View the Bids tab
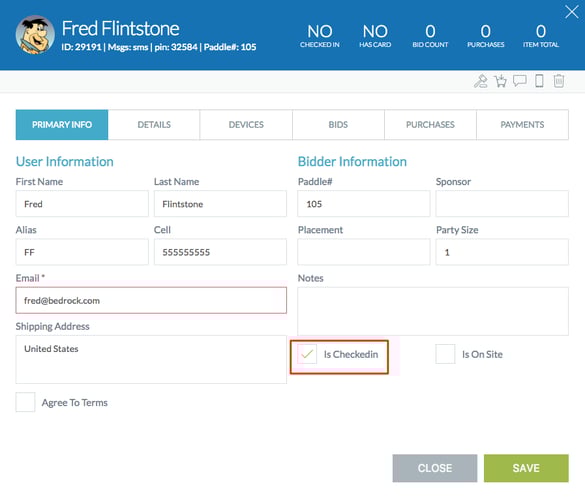Viewport: 585px width, 498px height. click(338, 125)
